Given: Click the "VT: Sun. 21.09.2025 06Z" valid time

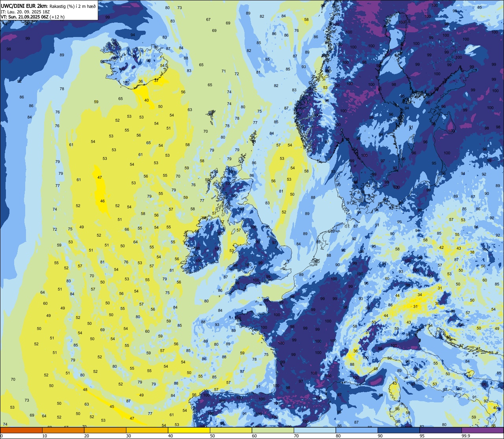Looking at the screenshot, I should [25, 17].
